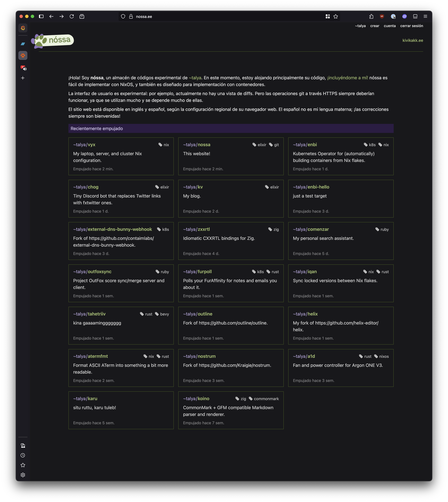Viewport: 448px width, 502px height.
Task: Reload the page with the refresh icon
Action: (72, 17)
